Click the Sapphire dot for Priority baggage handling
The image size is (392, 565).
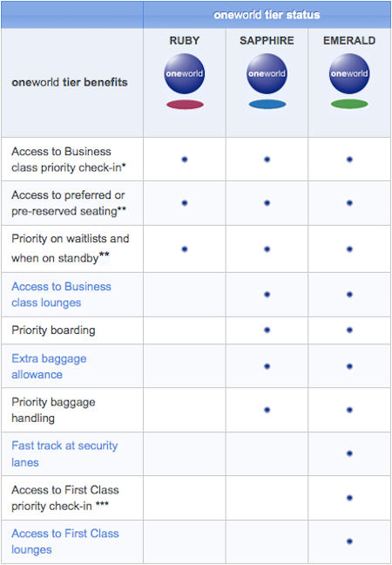click(267, 410)
